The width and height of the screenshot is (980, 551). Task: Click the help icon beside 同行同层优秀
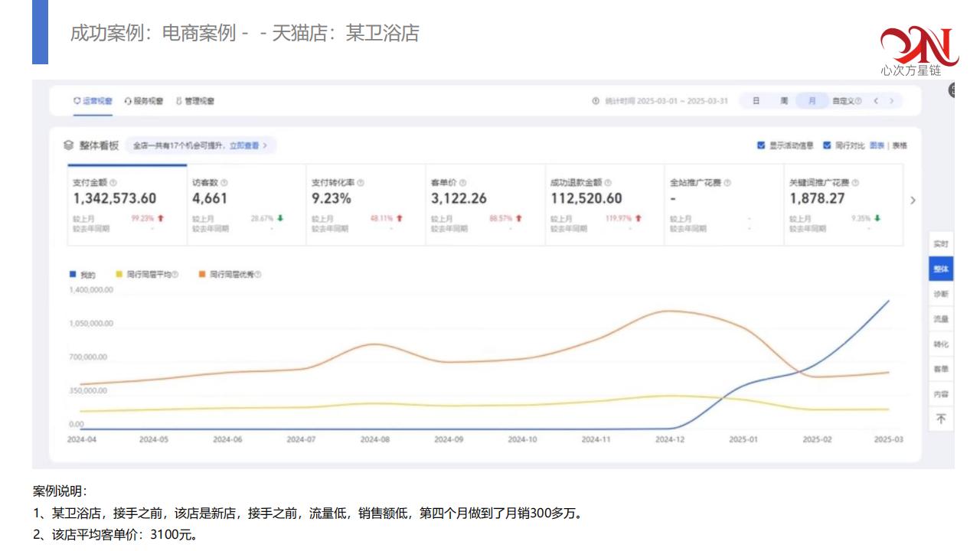tap(258, 274)
